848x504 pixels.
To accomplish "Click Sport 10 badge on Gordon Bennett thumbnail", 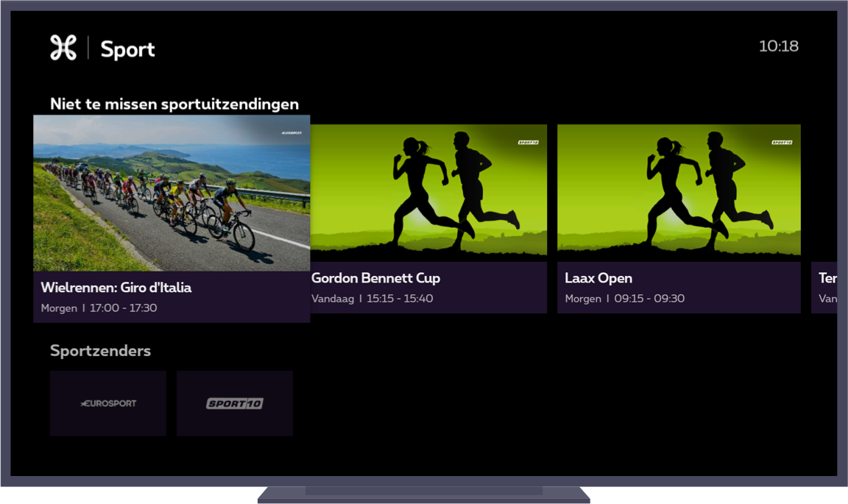I will click(x=528, y=142).
